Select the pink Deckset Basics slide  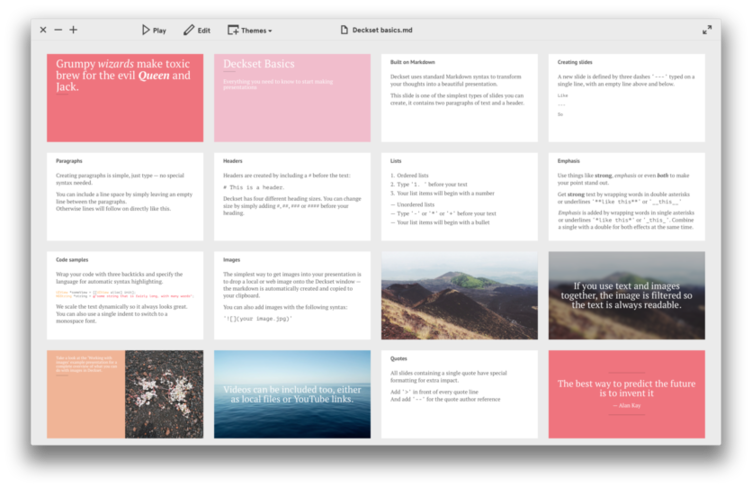pyautogui.click(x=292, y=97)
